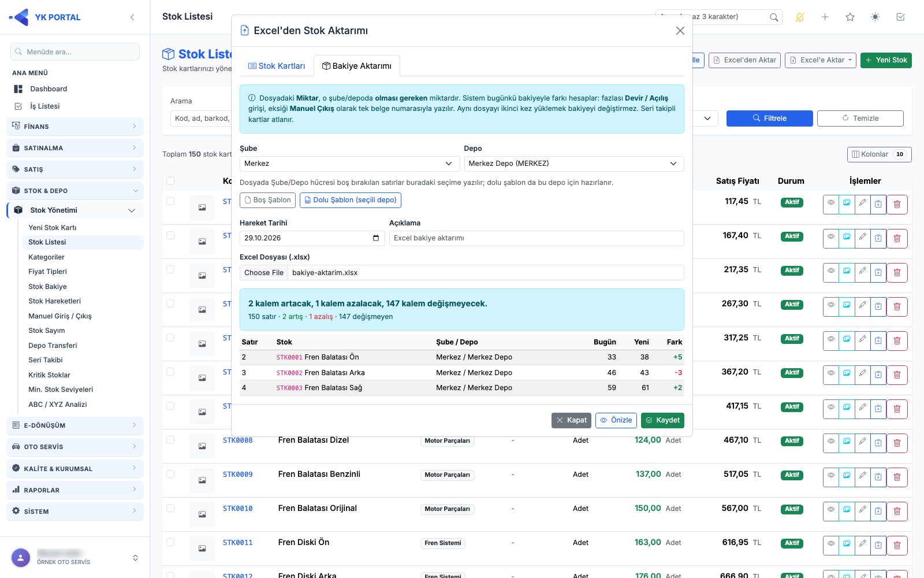The image size is (924, 578).
Task: Toggle light/dark theme sun icon
Action: [875, 17]
